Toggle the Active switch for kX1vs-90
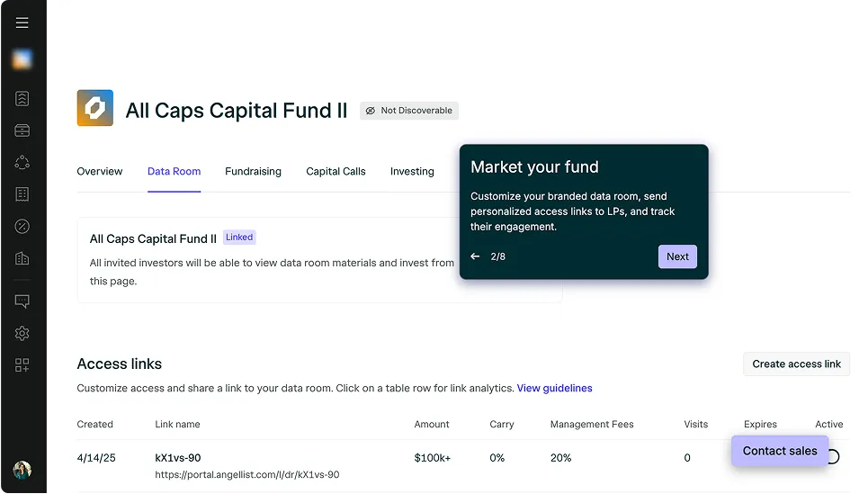The height and width of the screenshot is (494, 868). pyautogui.click(x=833, y=457)
